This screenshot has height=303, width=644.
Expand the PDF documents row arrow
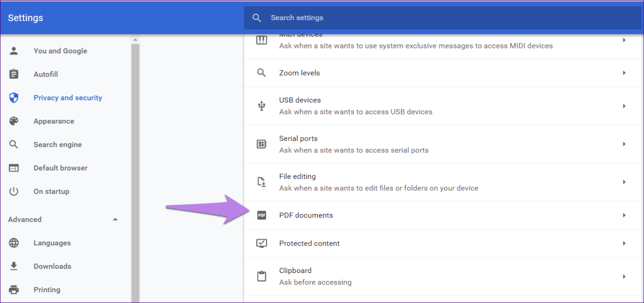point(624,215)
